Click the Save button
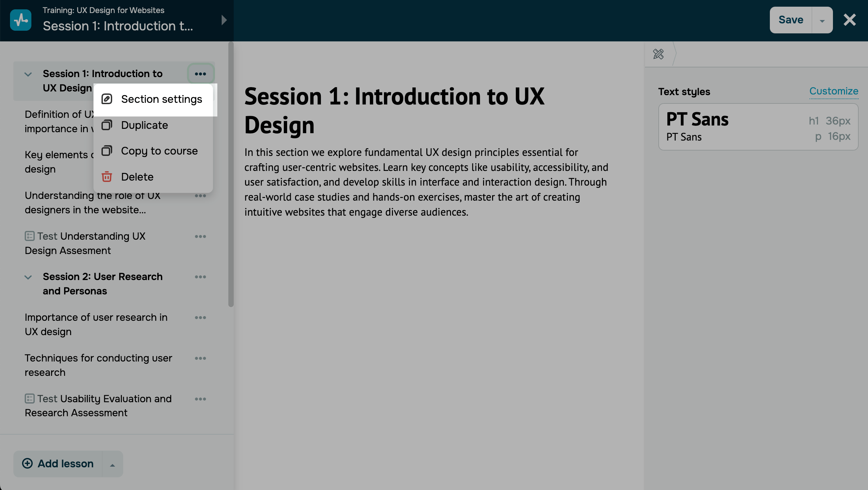 [791, 20]
